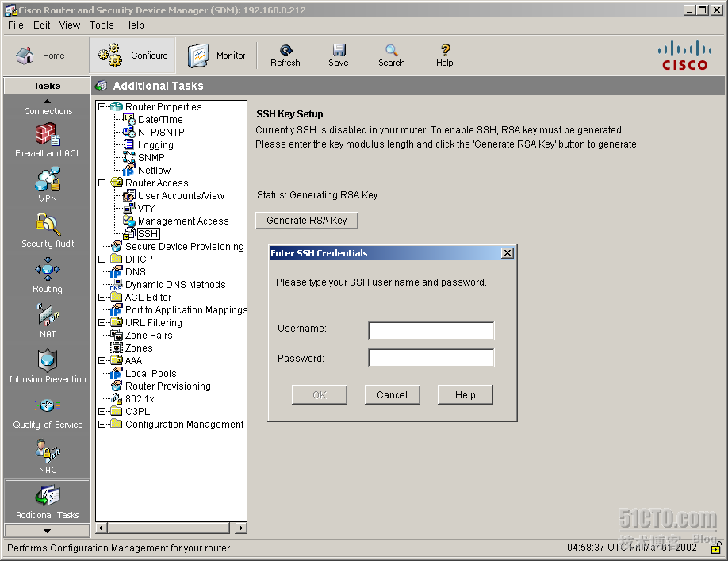Select the Configure gears icon
The height and width of the screenshot is (561, 728).
coord(110,56)
